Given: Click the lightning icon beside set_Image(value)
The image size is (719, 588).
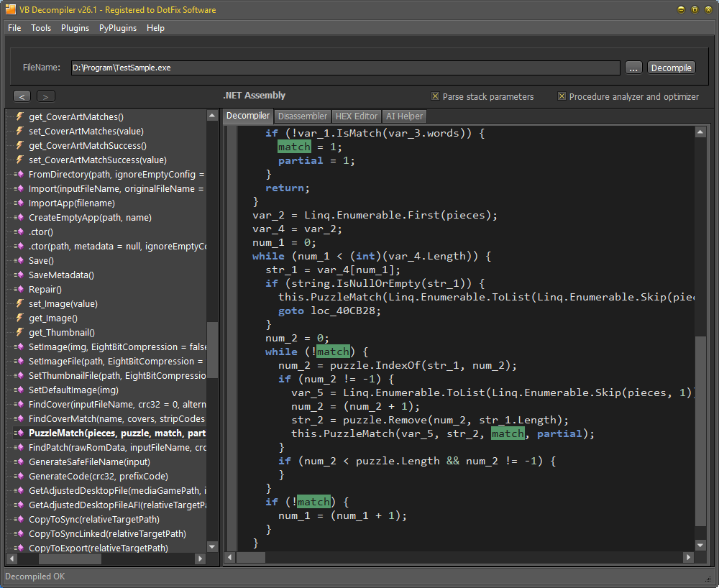Looking at the screenshot, I should 19,303.
